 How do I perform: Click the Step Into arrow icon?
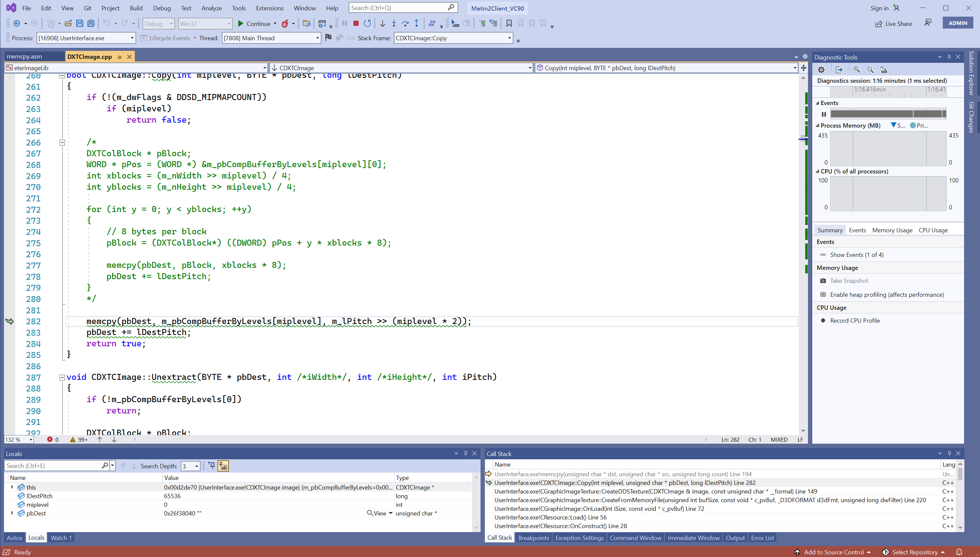click(x=394, y=23)
